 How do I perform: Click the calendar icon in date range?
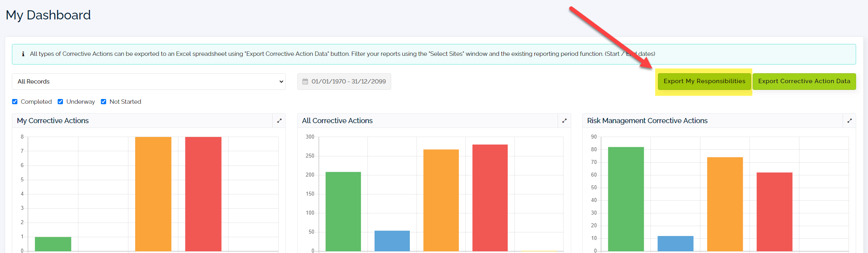(x=305, y=82)
